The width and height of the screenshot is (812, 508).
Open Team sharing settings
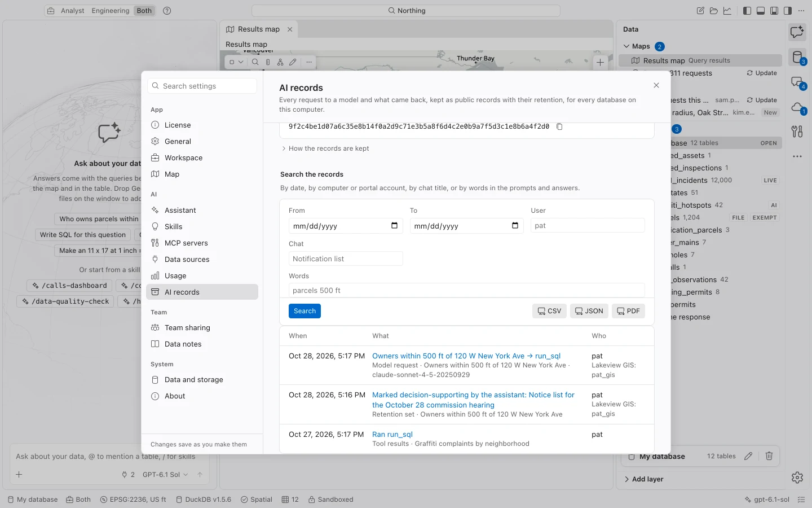tap(202, 328)
